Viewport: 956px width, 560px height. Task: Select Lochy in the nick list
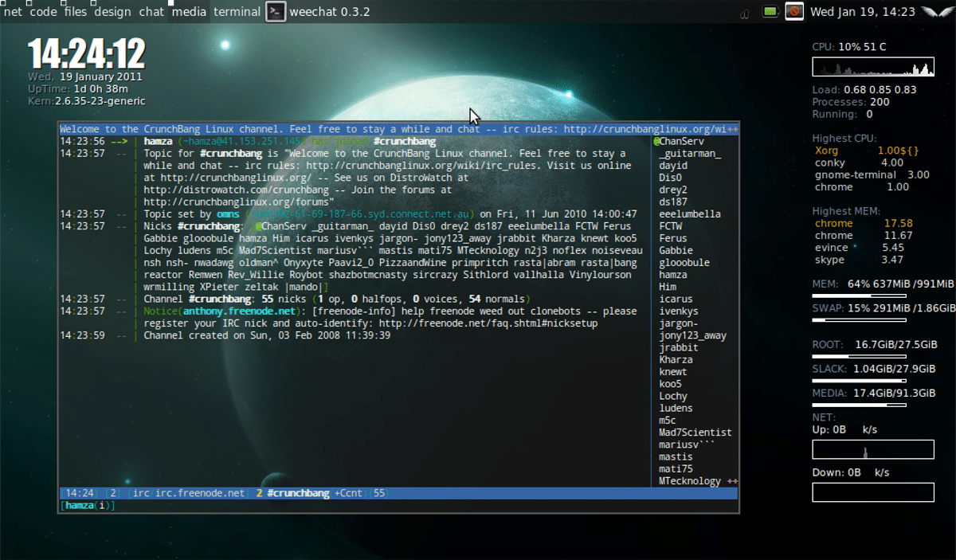(673, 396)
